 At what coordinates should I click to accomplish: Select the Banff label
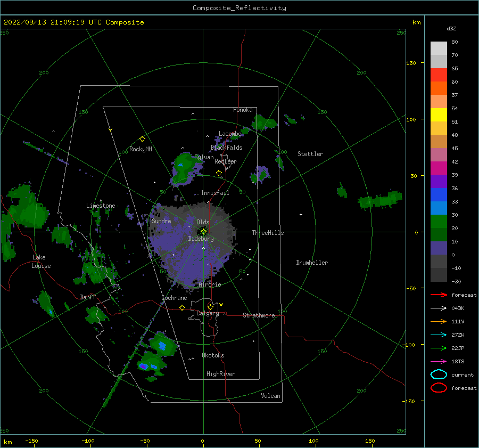pyautogui.click(x=88, y=297)
